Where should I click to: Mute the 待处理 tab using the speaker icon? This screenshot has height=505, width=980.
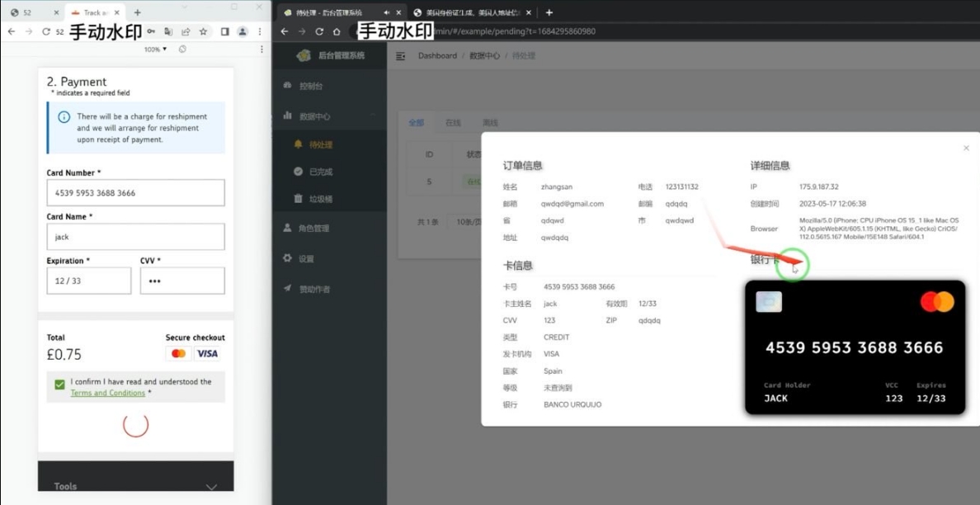click(x=387, y=12)
